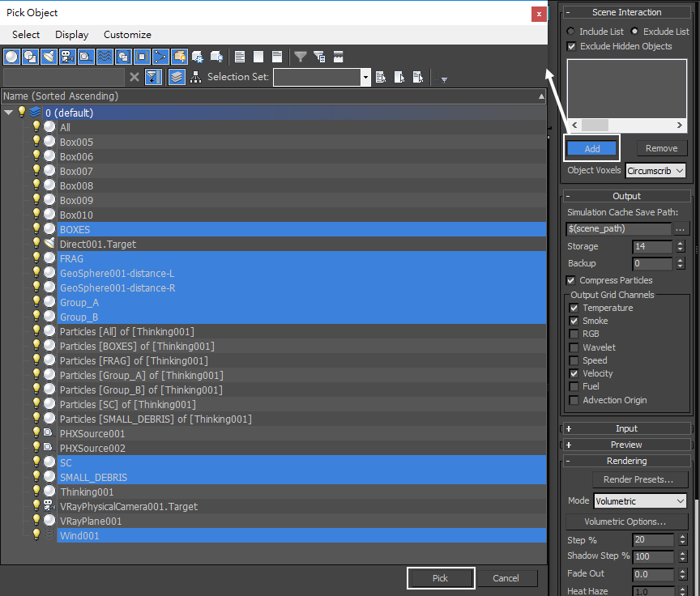The height and width of the screenshot is (596, 700).
Task: Enable Advection Origin output channel
Action: coord(574,400)
